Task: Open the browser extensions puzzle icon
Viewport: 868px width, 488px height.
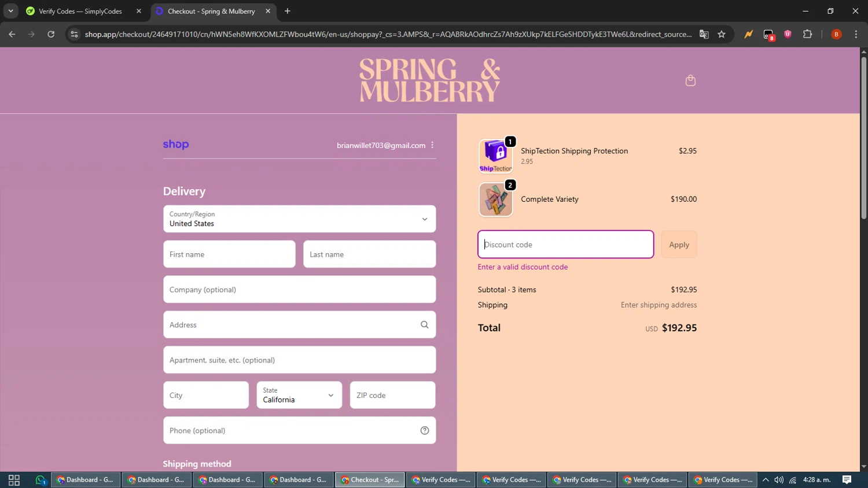Action: click(807, 35)
